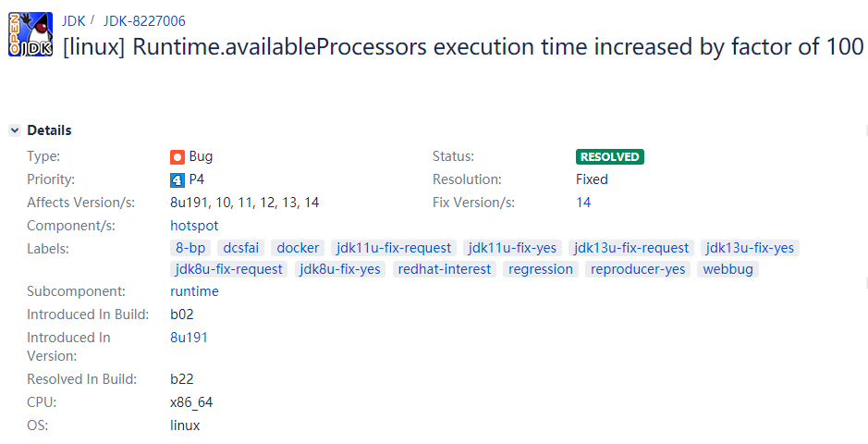868x444 pixels.
Task: Select the reproducer-yes label
Action: point(638,269)
